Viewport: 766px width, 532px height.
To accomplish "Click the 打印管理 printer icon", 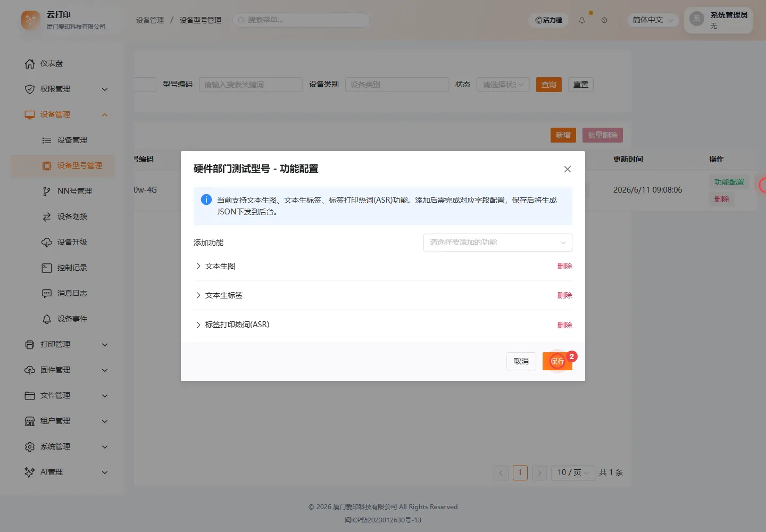I will coord(30,345).
